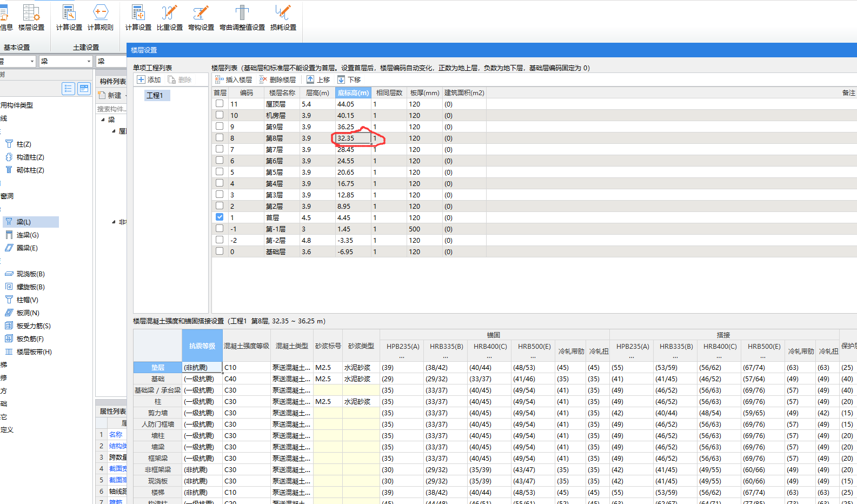Move floor up with 上移

tap(318, 79)
